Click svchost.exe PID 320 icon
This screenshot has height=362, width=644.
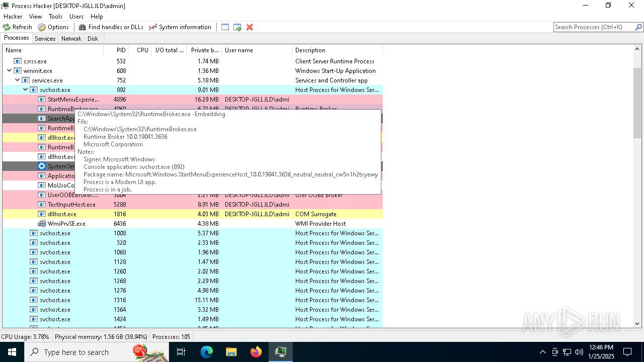(34, 243)
